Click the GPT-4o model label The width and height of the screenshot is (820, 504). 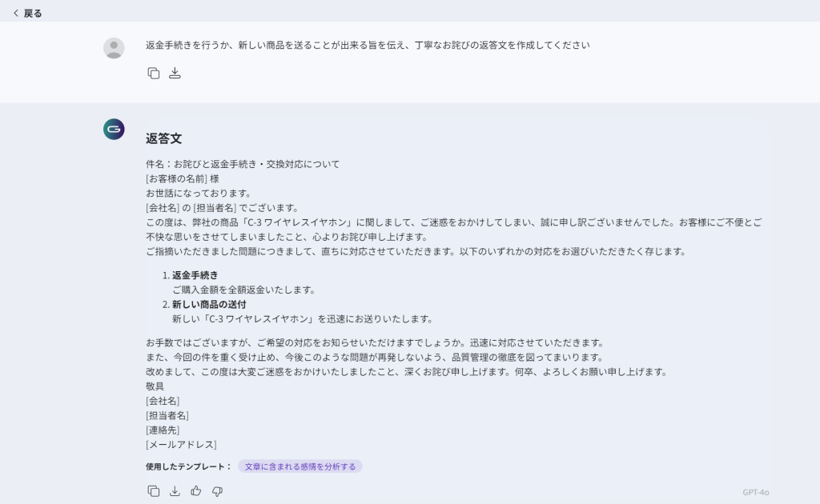[755, 492]
